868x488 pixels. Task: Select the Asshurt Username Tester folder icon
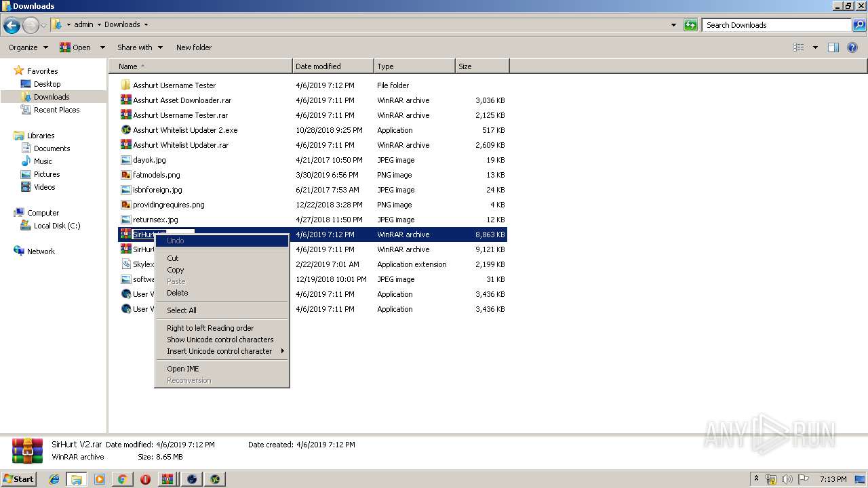coord(125,85)
